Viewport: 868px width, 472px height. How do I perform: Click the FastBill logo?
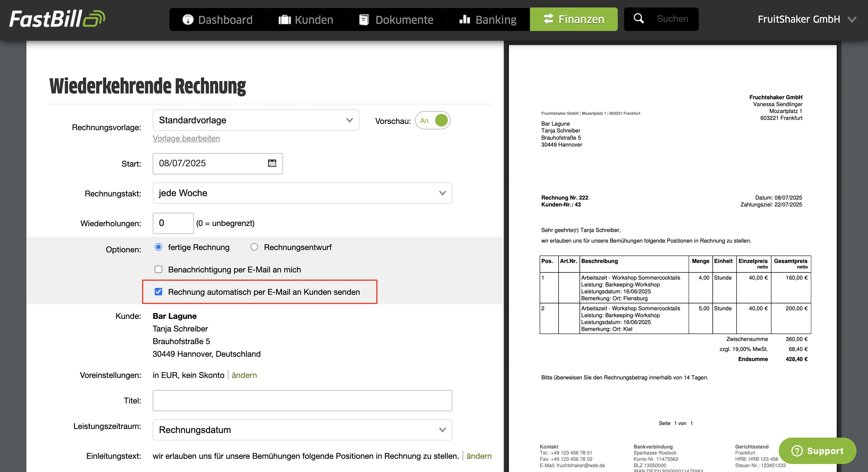(57, 19)
